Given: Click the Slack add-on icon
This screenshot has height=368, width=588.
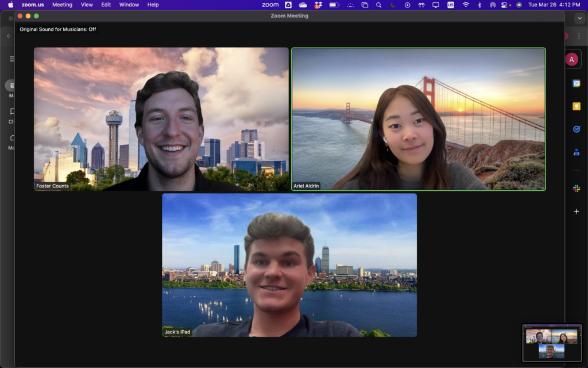Looking at the screenshot, I should tap(576, 189).
